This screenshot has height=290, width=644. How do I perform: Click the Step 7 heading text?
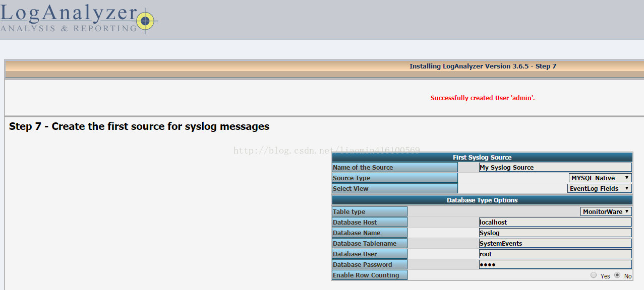click(x=139, y=126)
